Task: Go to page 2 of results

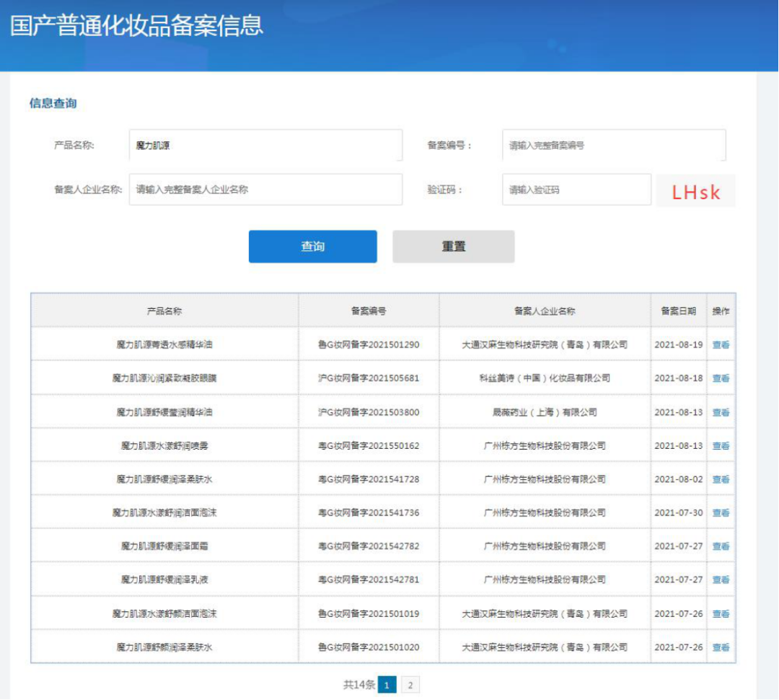Action: pos(410,685)
